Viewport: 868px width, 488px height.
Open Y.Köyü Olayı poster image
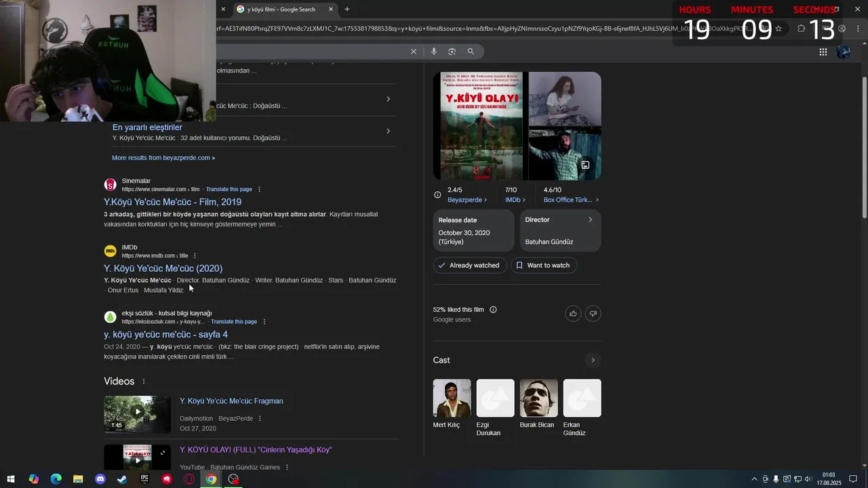(x=480, y=126)
